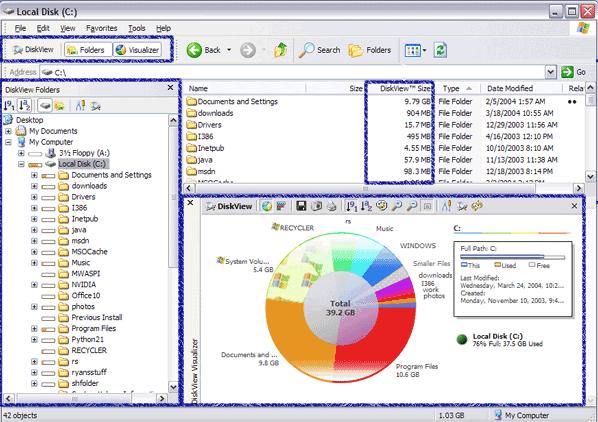
Task: Open the DiskView toolbar menu button
Action: tap(33, 50)
